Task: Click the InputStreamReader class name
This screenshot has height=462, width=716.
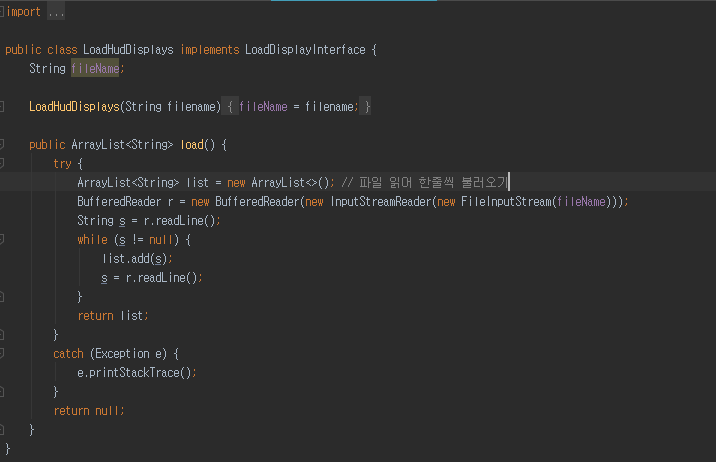Action: click(380, 201)
